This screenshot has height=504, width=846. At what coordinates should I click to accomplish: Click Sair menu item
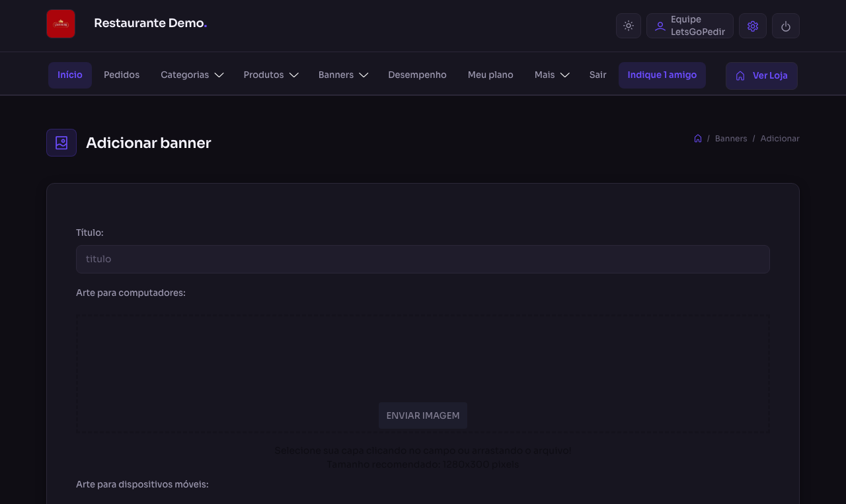coord(598,75)
